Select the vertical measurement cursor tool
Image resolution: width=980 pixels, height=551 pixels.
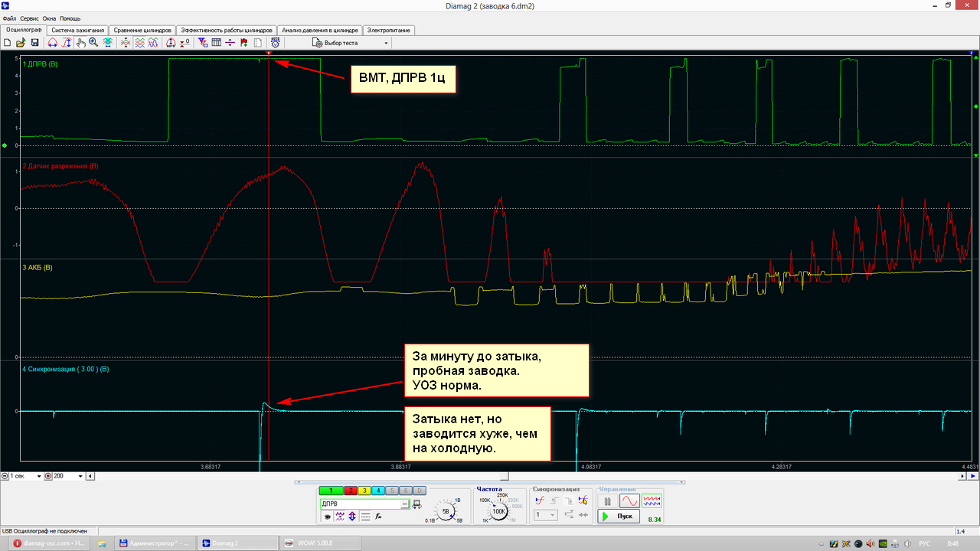coord(67,43)
